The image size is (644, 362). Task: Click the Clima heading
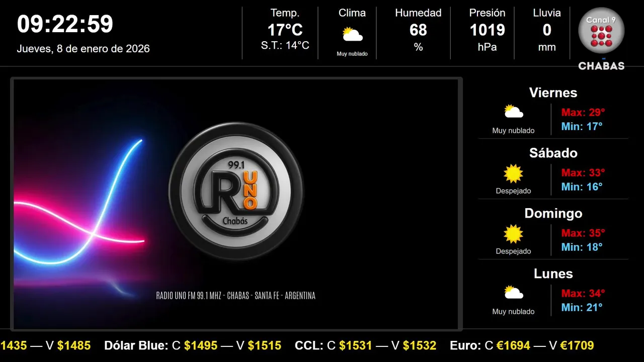(352, 13)
